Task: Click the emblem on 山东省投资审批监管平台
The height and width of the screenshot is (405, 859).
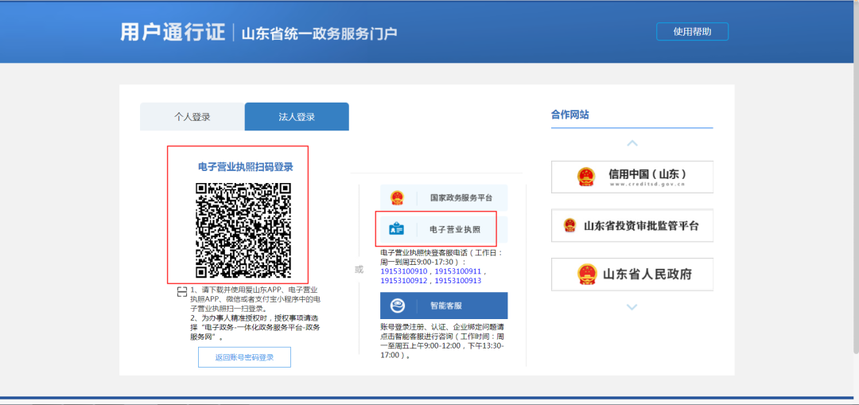Action: click(570, 226)
